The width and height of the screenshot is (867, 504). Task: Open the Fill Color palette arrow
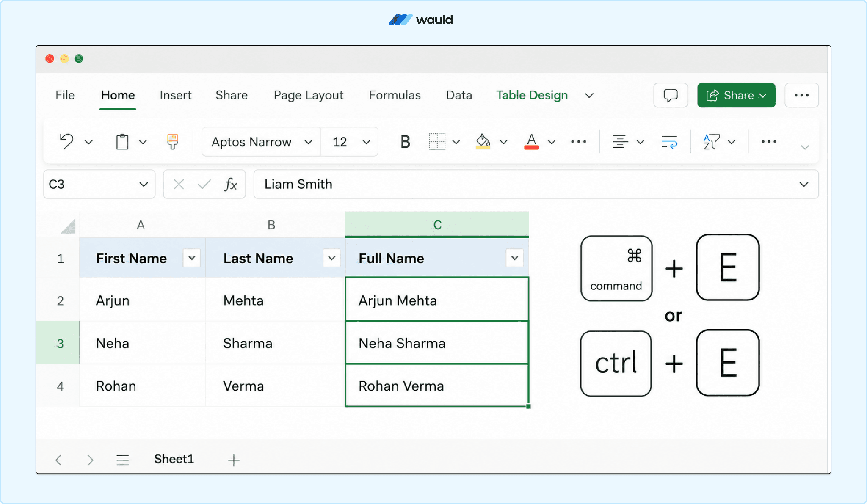(503, 142)
